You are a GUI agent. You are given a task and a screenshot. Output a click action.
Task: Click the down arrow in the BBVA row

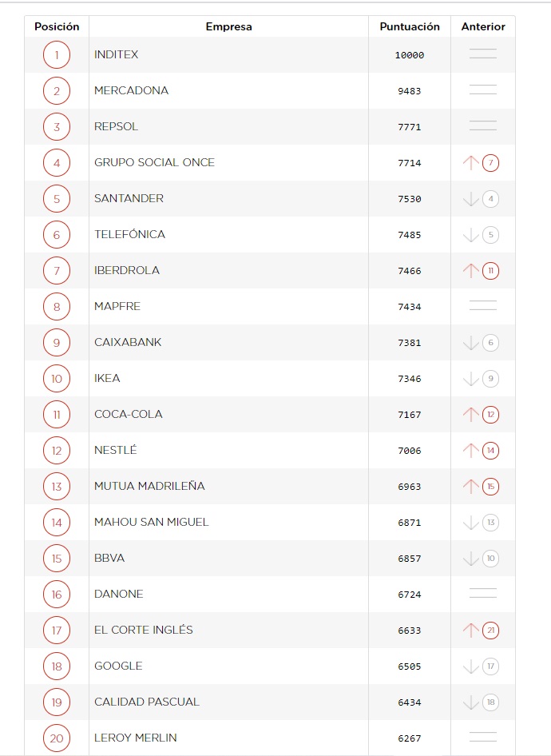pyautogui.click(x=470, y=559)
